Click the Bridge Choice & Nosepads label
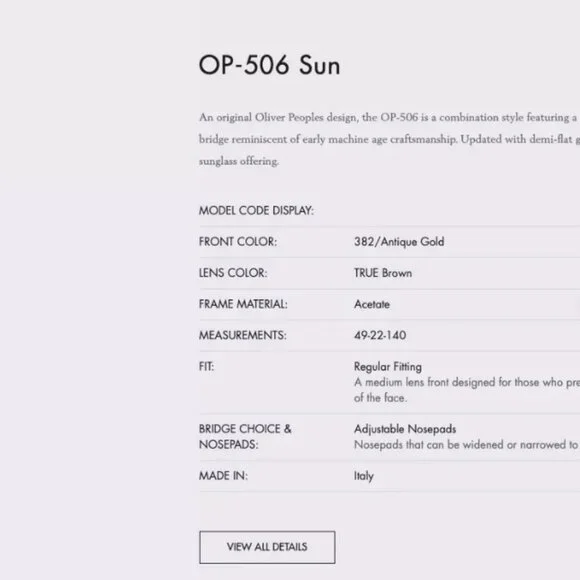580x580 pixels. (x=245, y=436)
